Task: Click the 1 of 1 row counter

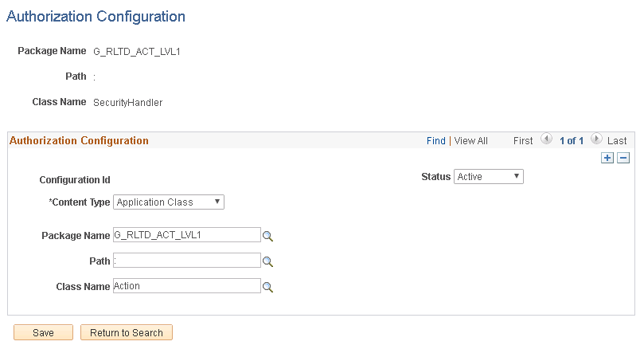Action: 571,141
